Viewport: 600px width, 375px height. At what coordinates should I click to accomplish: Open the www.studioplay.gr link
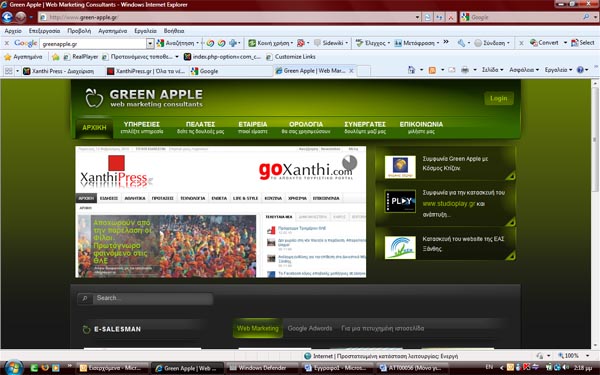click(x=449, y=204)
